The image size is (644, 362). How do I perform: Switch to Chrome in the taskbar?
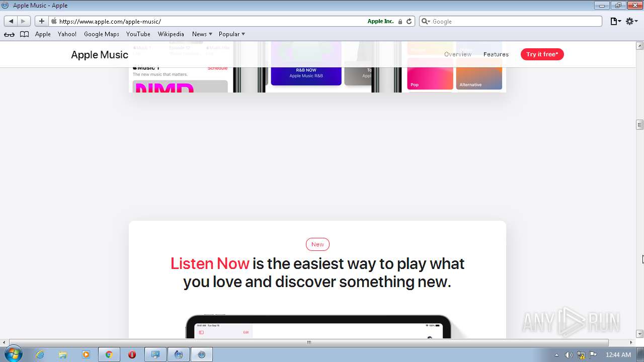pos(109,354)
